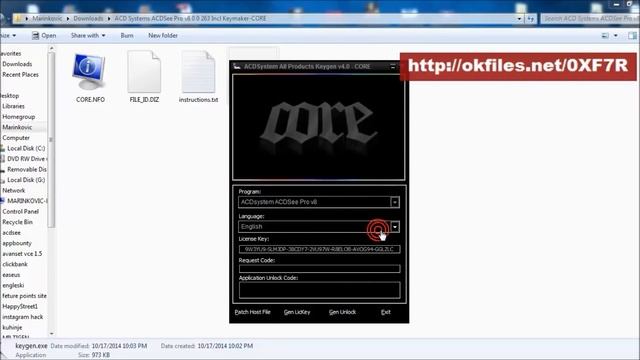640x360 pixels.
Task: Select the HappyStreet1 folder in sidebar
Action: click(20, 307)
